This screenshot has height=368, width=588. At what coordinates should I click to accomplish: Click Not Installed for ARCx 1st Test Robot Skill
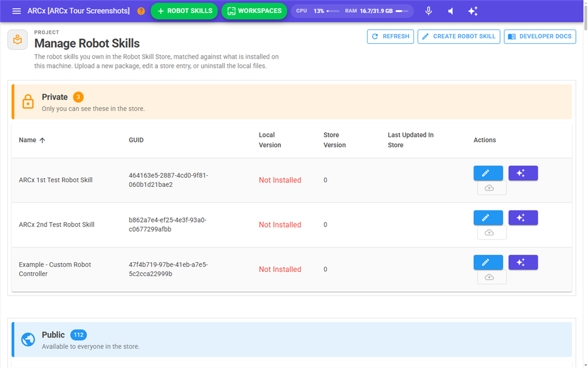click(280, 180)
